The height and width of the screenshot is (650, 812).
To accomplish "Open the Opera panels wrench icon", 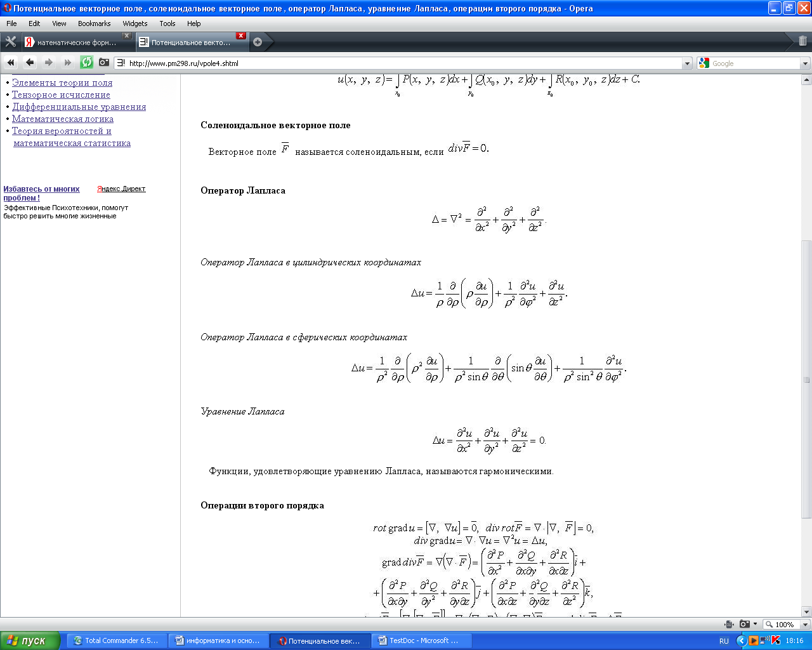I will pos(10,42).
